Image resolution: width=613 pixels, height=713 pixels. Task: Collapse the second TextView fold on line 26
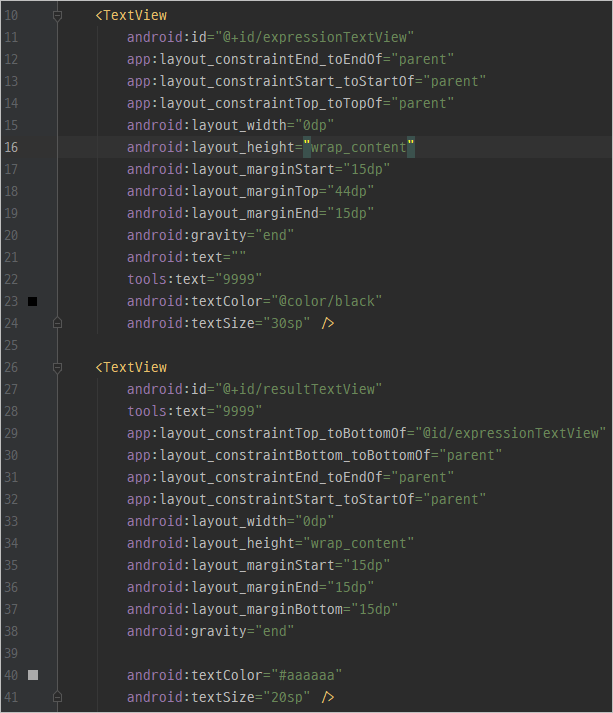(57, 367)
